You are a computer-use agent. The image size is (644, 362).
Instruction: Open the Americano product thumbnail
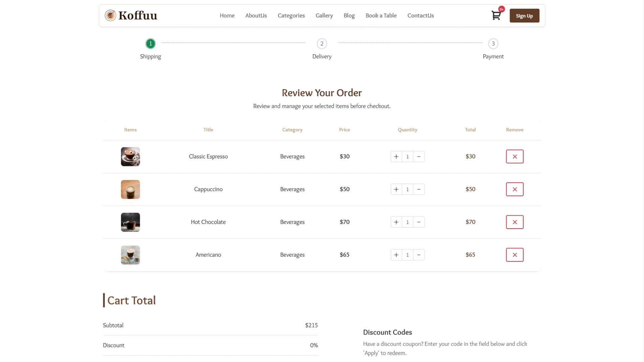click(x=130, y=255)
